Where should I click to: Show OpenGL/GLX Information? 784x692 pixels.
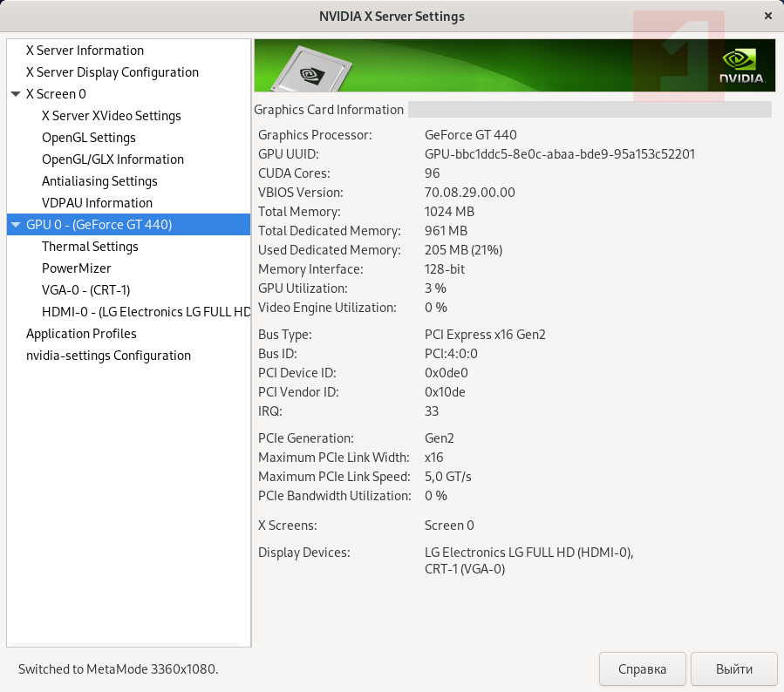[x=112, y=159]
